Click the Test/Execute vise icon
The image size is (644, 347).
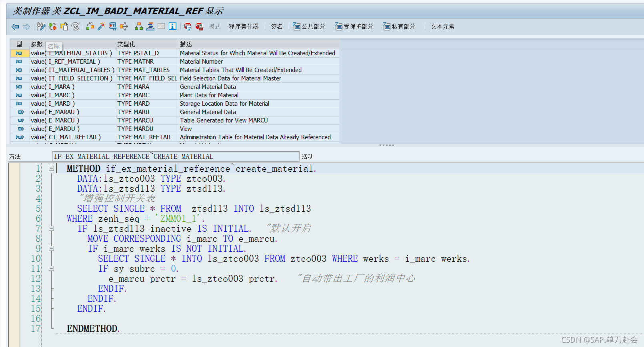(113, 27)
